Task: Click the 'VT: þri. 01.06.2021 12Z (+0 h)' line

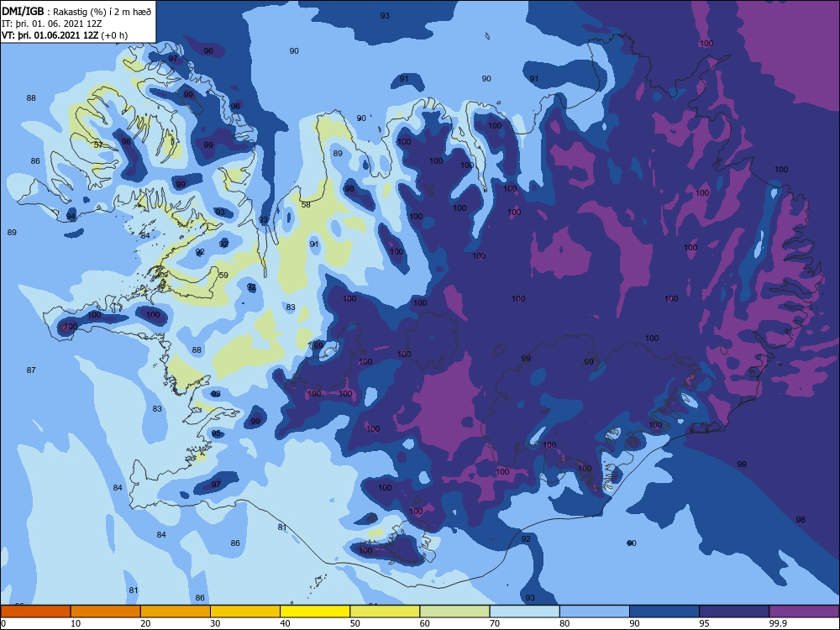Action: point(65,35)
